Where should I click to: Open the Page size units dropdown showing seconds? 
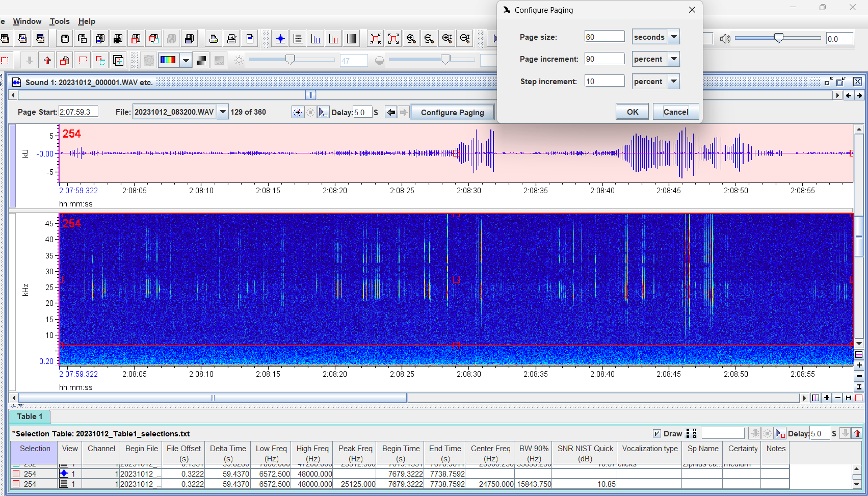click(674, 37)
